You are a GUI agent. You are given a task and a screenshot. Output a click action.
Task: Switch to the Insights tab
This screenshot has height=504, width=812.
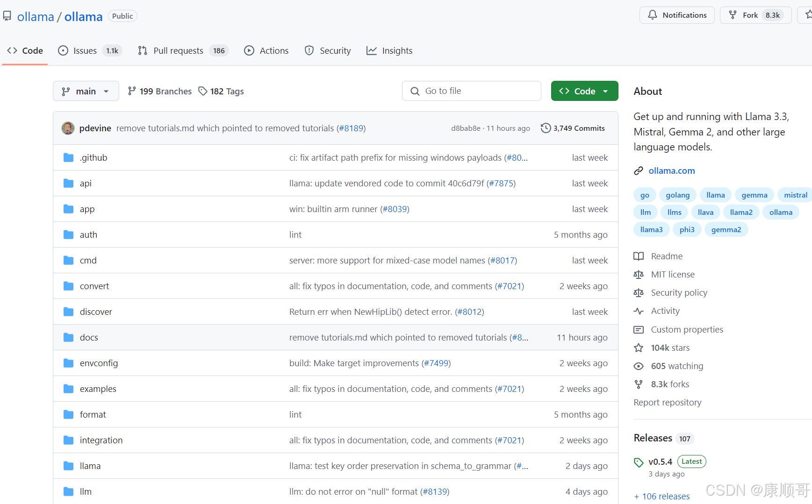click(389, 50)
